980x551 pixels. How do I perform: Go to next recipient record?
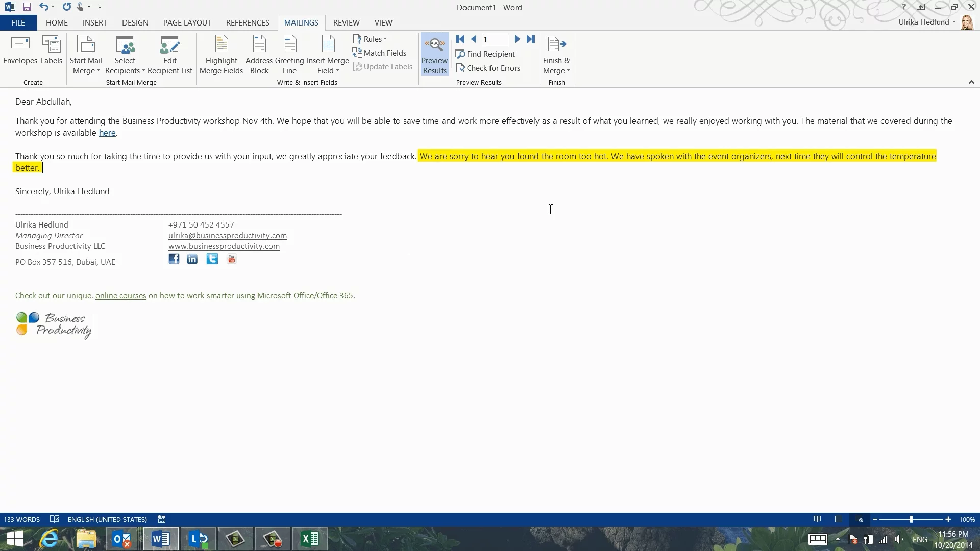point(517,39)
